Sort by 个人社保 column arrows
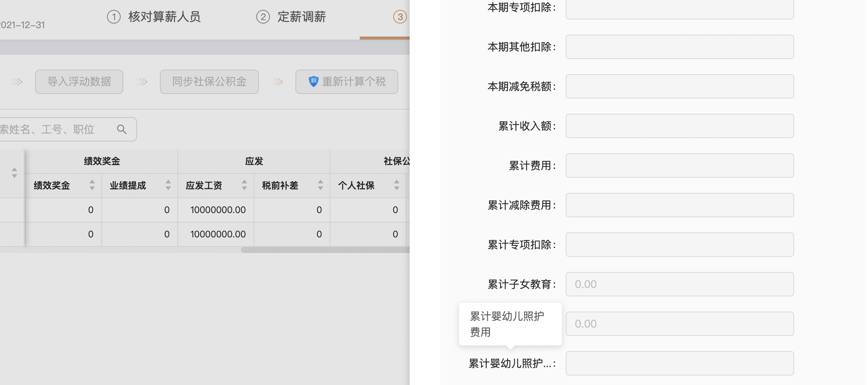Viewport: 868px width, 385px height. tap(397, 185)
